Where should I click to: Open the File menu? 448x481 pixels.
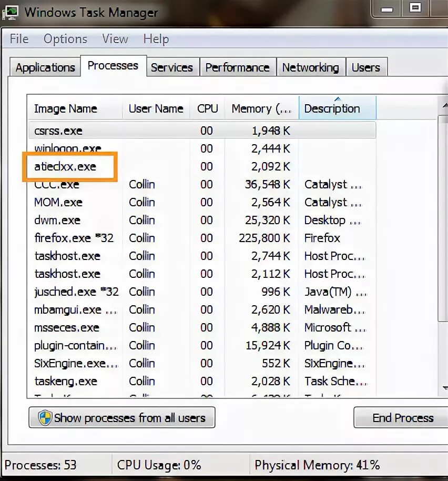point(18,38)
